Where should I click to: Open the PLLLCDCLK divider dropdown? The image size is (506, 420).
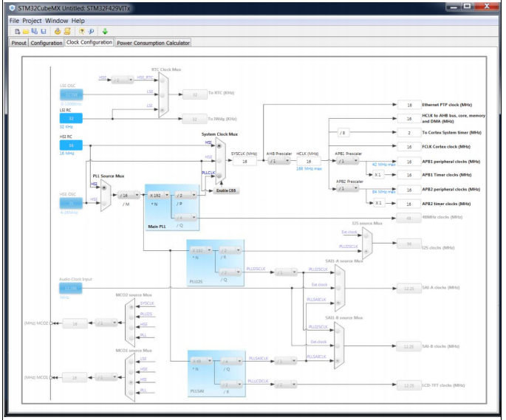[x=286, y=385]
